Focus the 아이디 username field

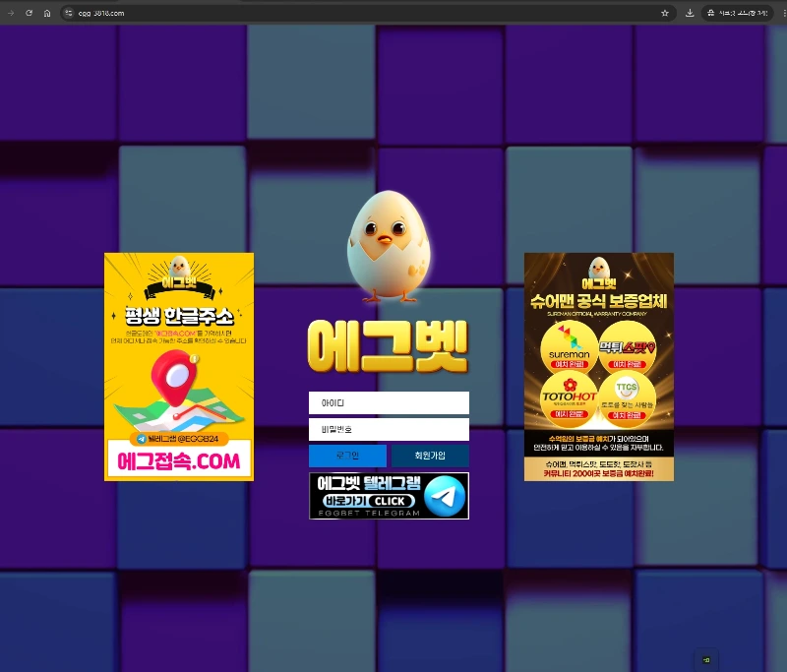[389, 403]
